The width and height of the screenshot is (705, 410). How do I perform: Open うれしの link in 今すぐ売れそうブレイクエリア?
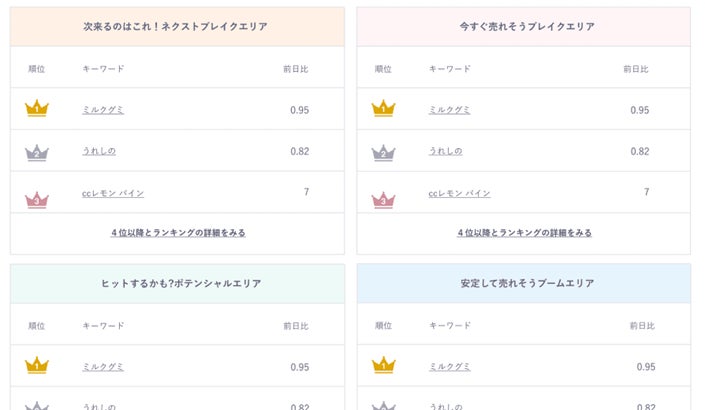[x=445, y=151]
